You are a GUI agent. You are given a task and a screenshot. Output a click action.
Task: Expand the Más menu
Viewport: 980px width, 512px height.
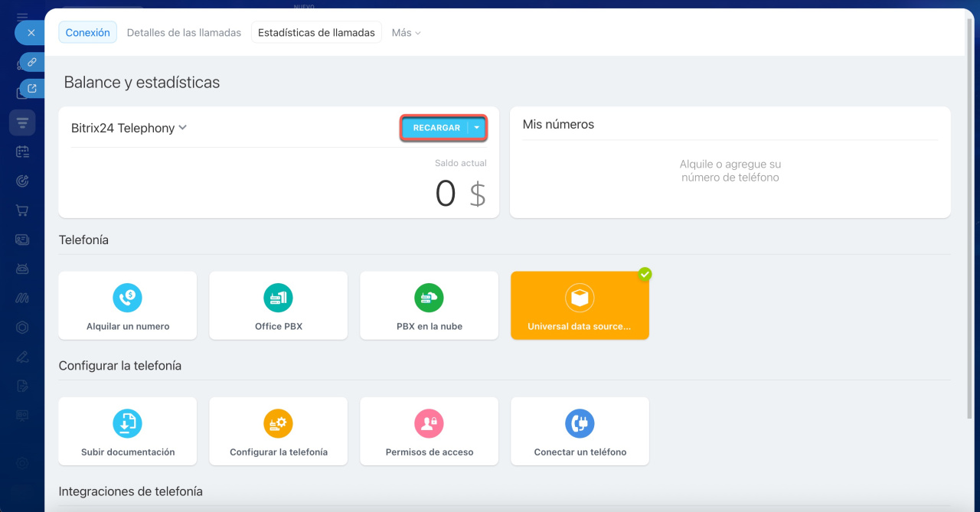pos(406,33)
